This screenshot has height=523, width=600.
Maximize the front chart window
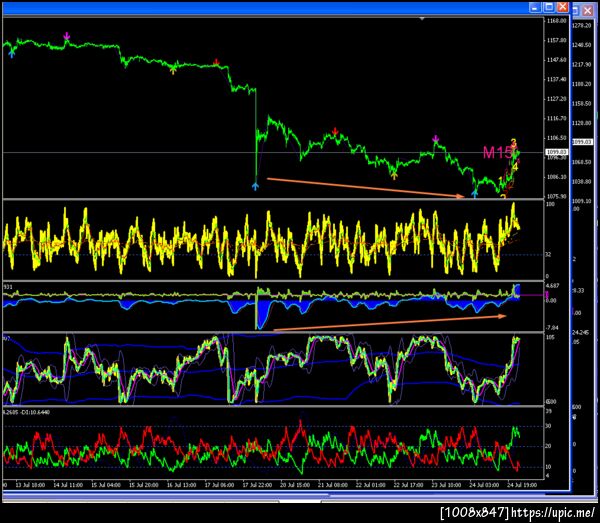[x=549, y=7]
